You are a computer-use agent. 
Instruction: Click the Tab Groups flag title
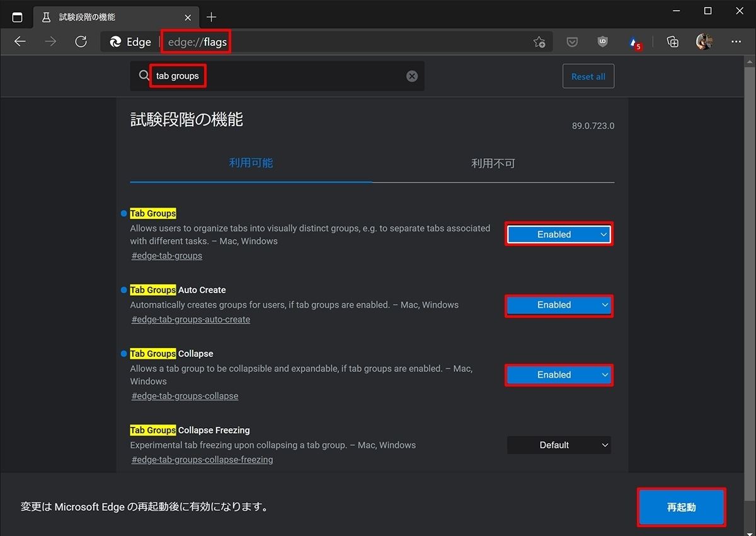pyautogui.click(x=153, y=214)
